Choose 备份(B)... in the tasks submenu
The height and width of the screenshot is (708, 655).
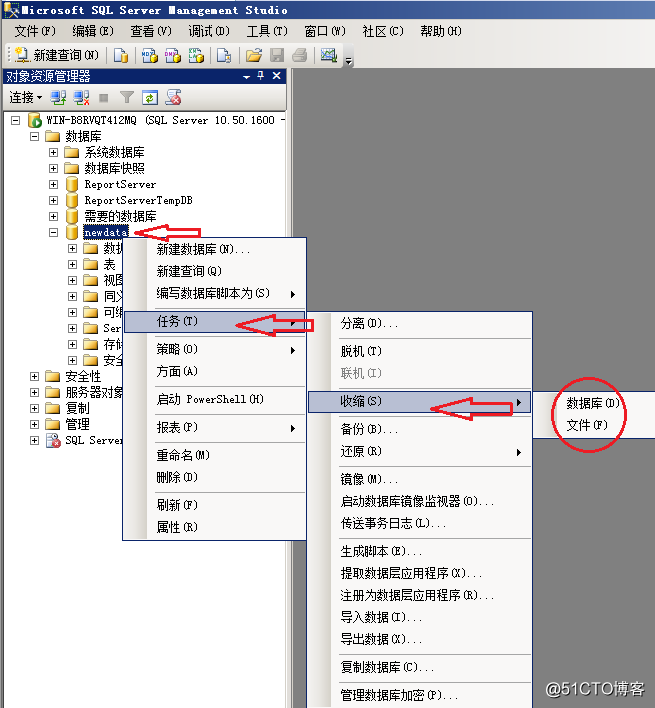tap(419, 429)
